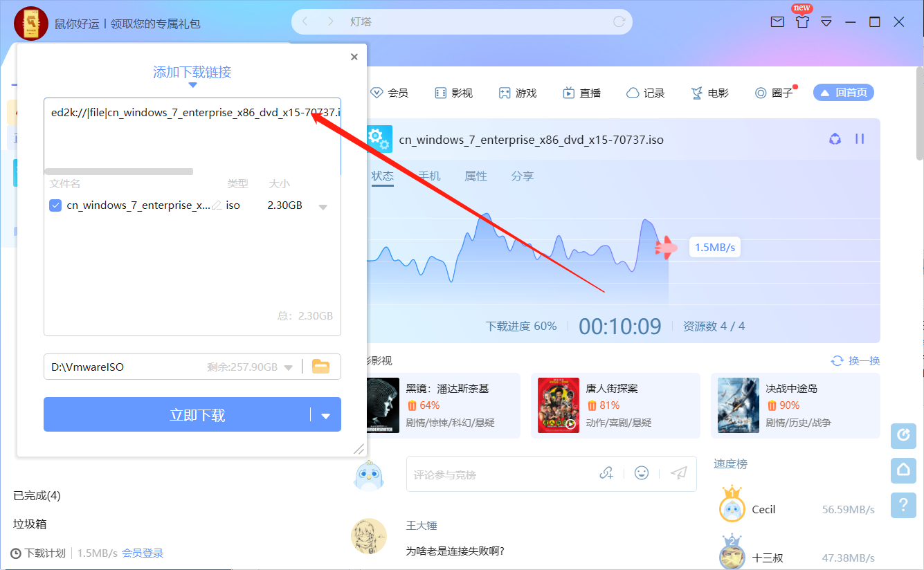Open the 直播 tab
This screenshot has width=924, height=570.
coord(581,93)
